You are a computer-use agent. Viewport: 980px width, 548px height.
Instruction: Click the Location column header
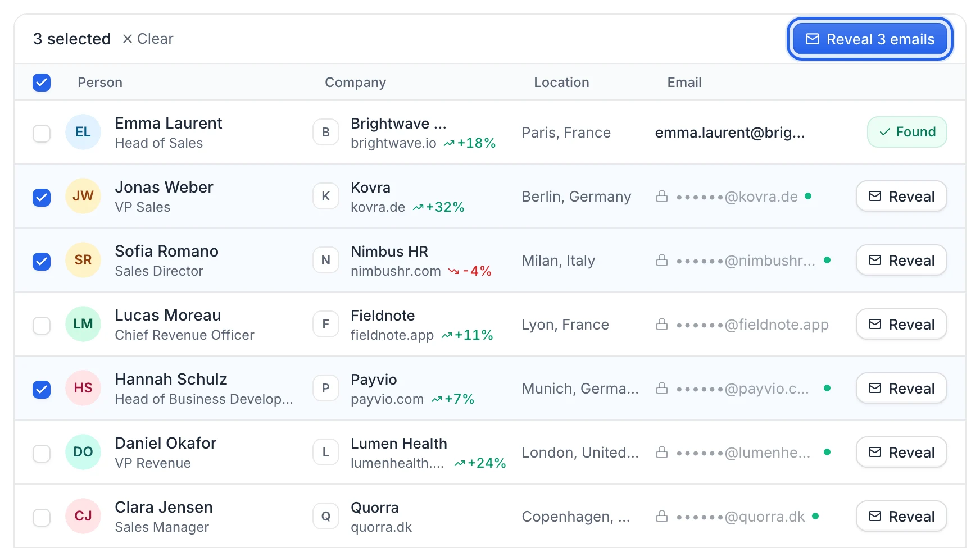click(561, 83)
